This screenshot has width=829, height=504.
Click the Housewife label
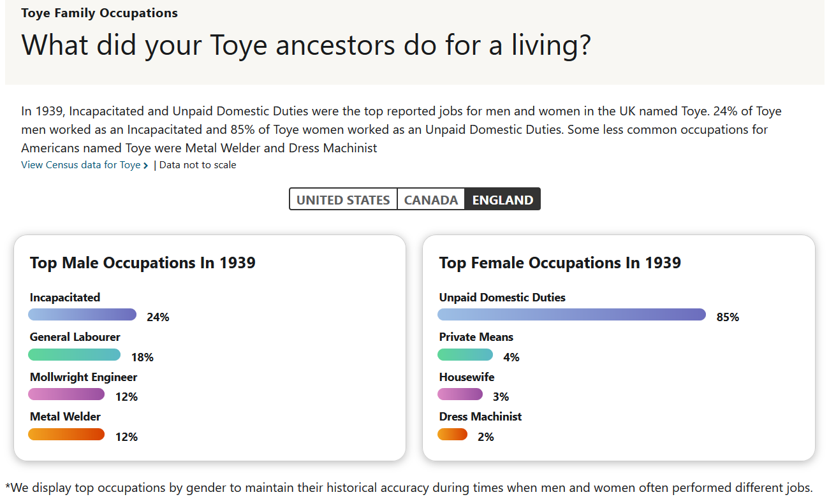467,377
